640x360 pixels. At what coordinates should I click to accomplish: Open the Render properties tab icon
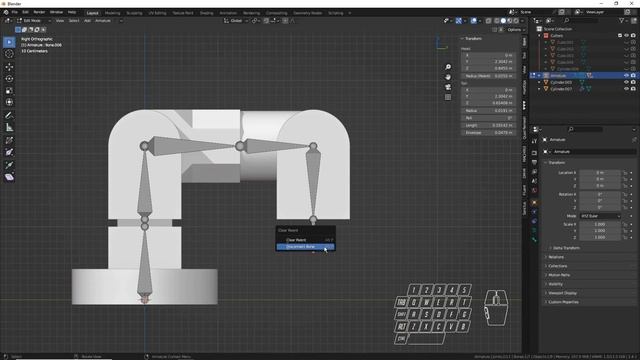coord(534,153)
